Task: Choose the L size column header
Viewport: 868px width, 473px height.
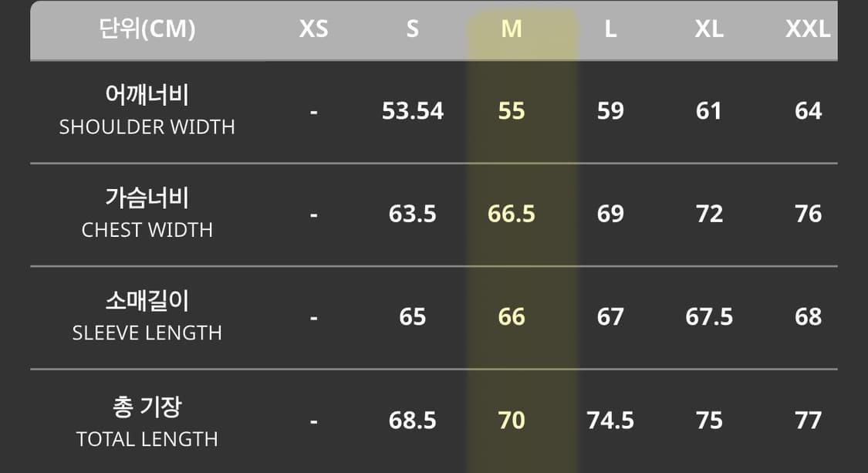Action: (610, 29)
